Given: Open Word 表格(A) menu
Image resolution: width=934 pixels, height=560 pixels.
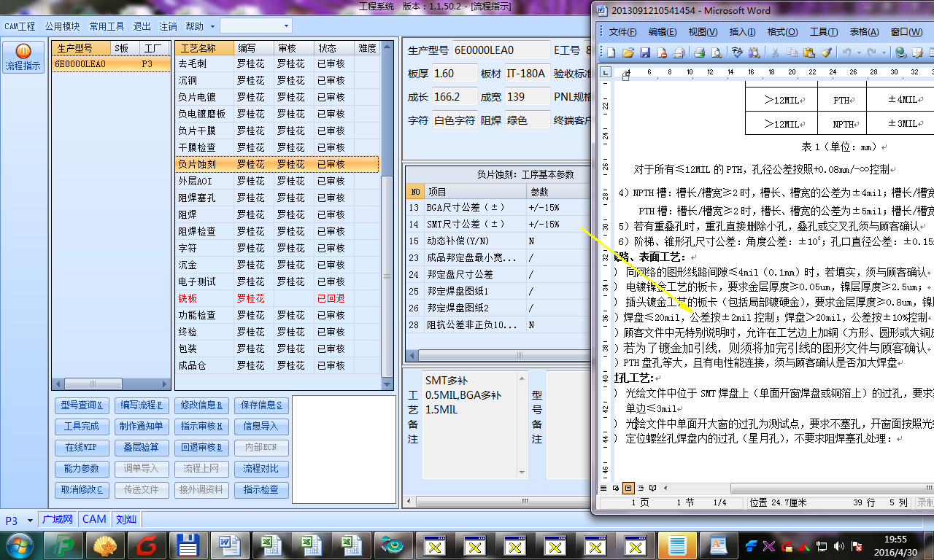Looking at the screenshot, I should [x=864, y=32].
